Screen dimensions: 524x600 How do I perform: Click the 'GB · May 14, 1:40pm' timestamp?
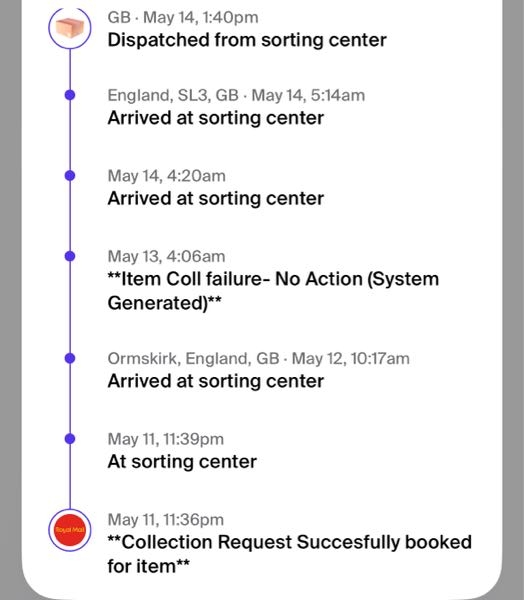point(183,18)
